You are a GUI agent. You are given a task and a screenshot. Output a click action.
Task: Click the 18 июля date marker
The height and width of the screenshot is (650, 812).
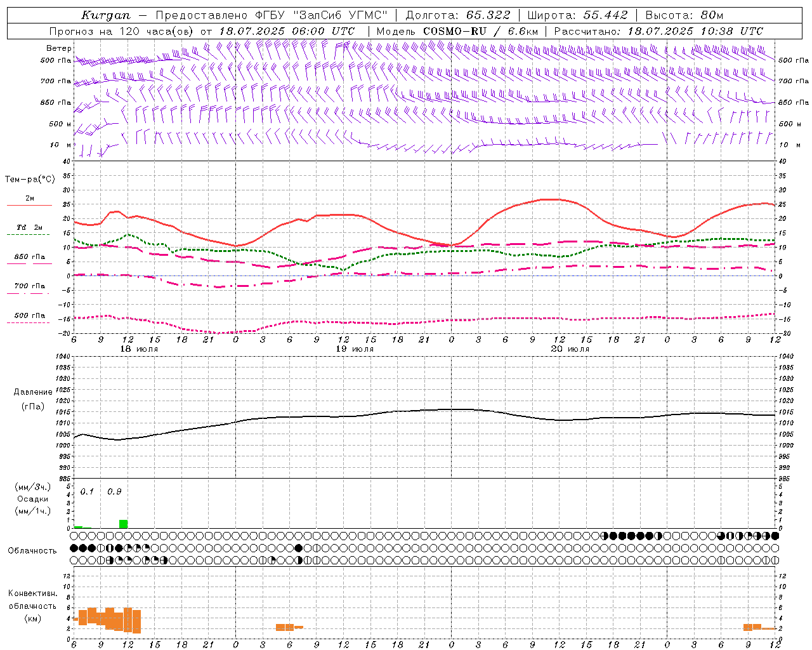[139, 349]
